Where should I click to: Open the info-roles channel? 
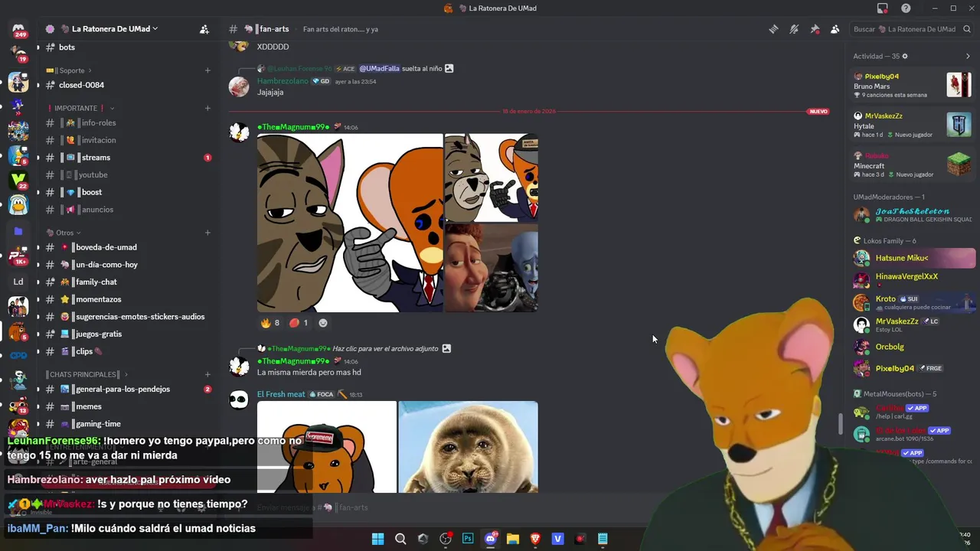[129, 122]
